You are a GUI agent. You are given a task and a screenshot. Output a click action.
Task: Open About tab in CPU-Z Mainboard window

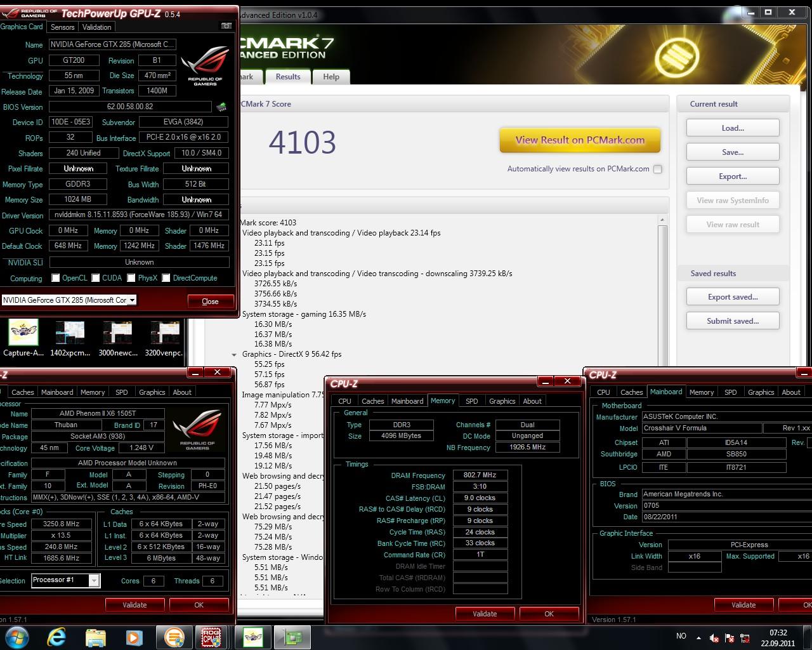point(791,392)
